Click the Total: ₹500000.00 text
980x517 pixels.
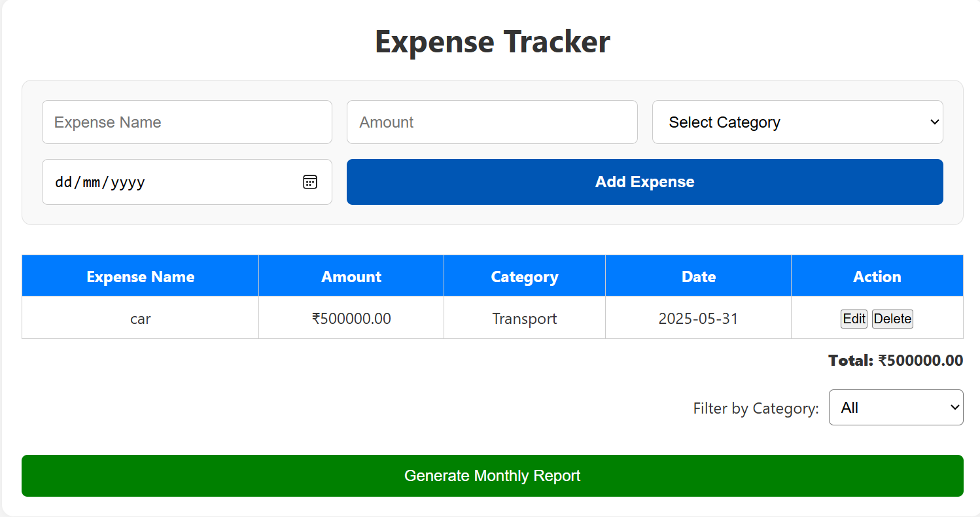pos(896,361)
